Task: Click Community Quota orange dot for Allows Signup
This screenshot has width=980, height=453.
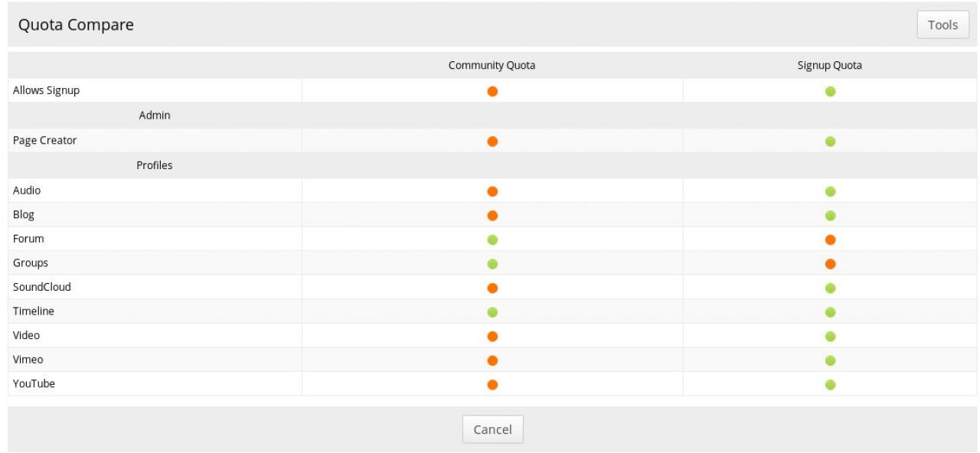Action: [492, 91]
